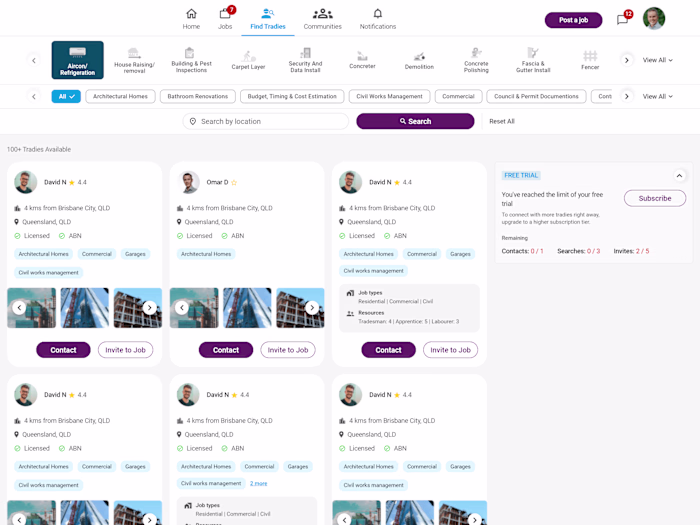The height and width of the screenshot is (525, 700).
Task: Click Search by location field
Action: [266, 121]
